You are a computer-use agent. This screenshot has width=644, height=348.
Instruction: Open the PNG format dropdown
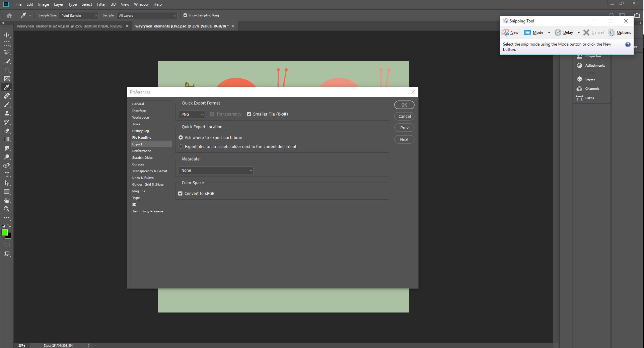pos(192,115)
